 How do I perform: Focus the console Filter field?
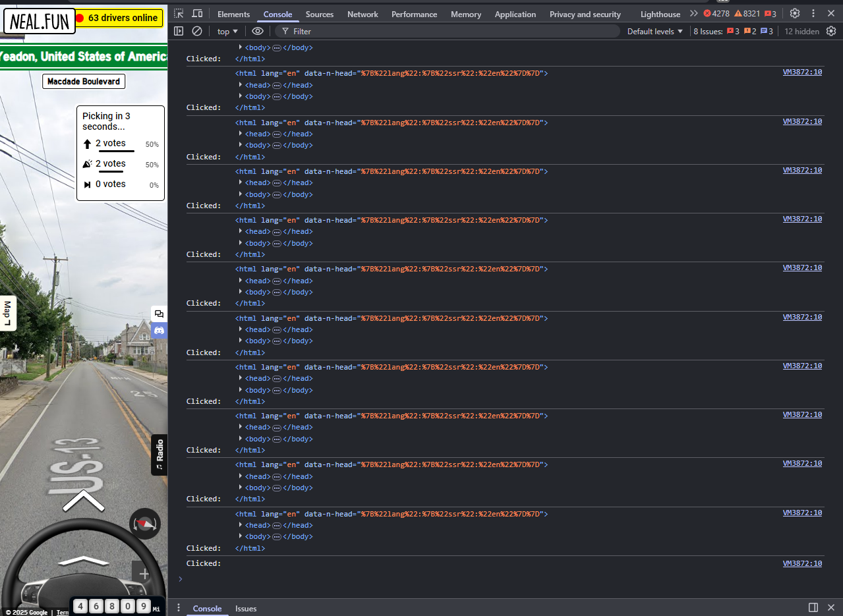coord(448,31)
